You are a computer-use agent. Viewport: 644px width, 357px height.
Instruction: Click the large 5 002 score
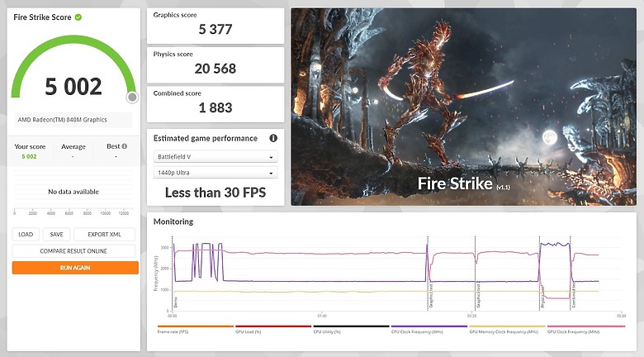click(x=73, y=87)
